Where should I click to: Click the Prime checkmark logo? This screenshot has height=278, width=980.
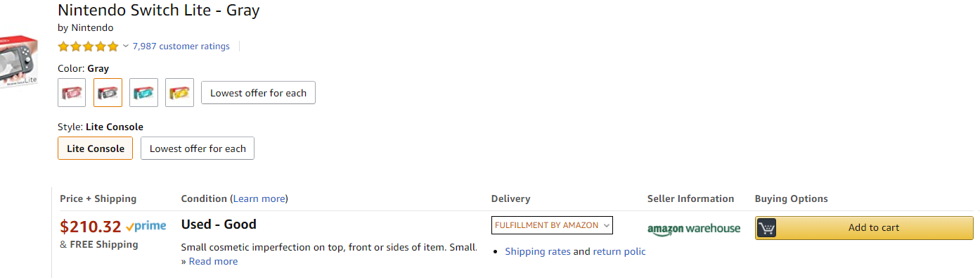[x=146, y=227]
